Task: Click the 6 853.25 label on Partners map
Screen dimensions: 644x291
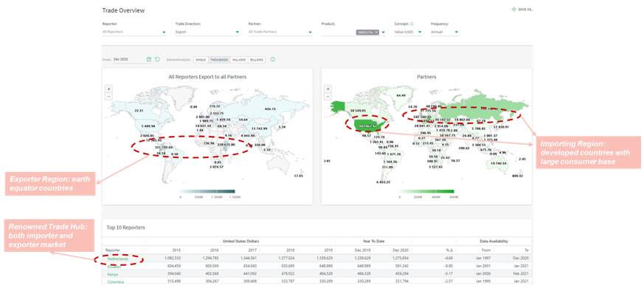Action: pyautogui.click(x=383, y=182)
